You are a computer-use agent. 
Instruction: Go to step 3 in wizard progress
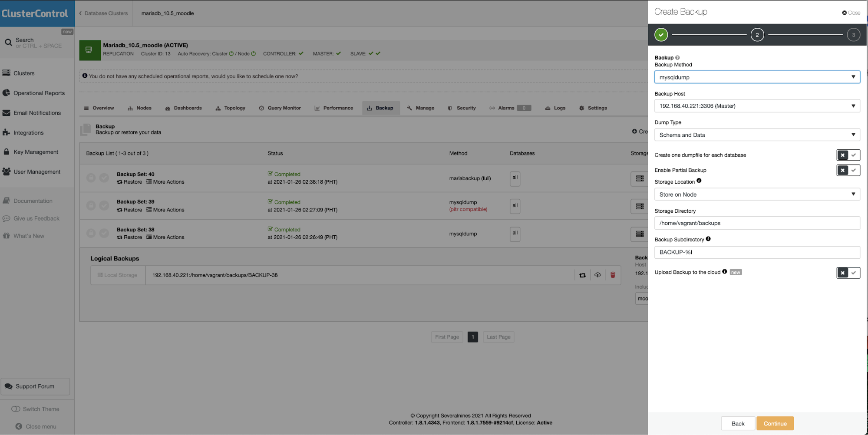(853, 35)
